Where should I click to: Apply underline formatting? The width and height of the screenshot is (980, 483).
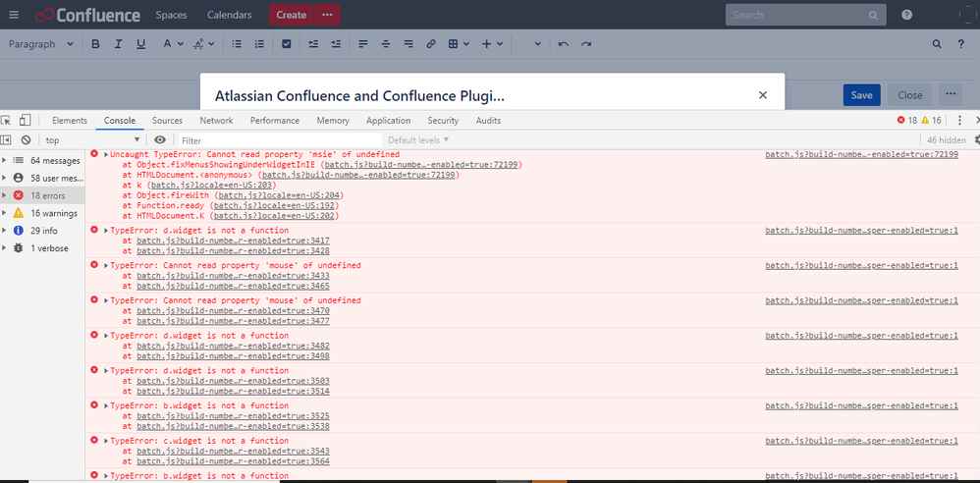(140, 44)
